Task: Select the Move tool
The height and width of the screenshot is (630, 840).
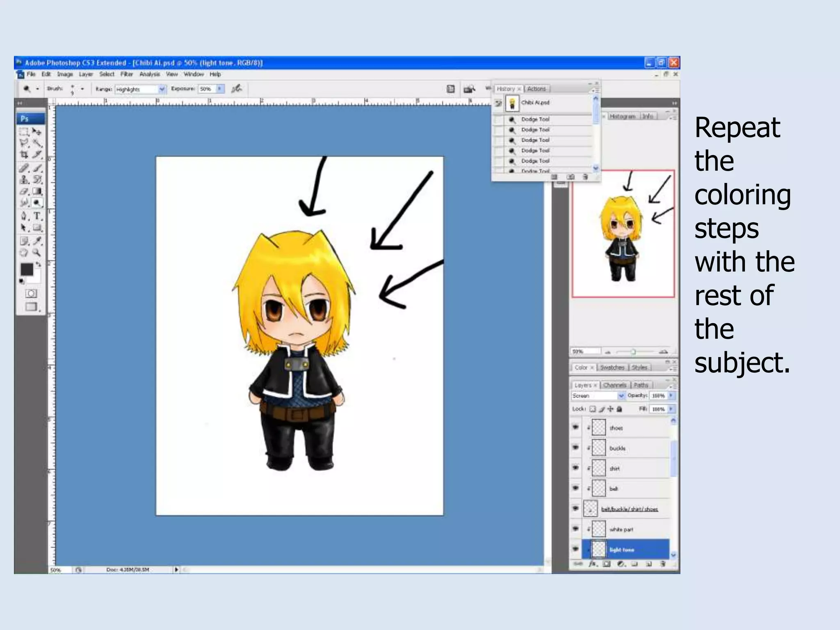Action: tap(37, 132)
